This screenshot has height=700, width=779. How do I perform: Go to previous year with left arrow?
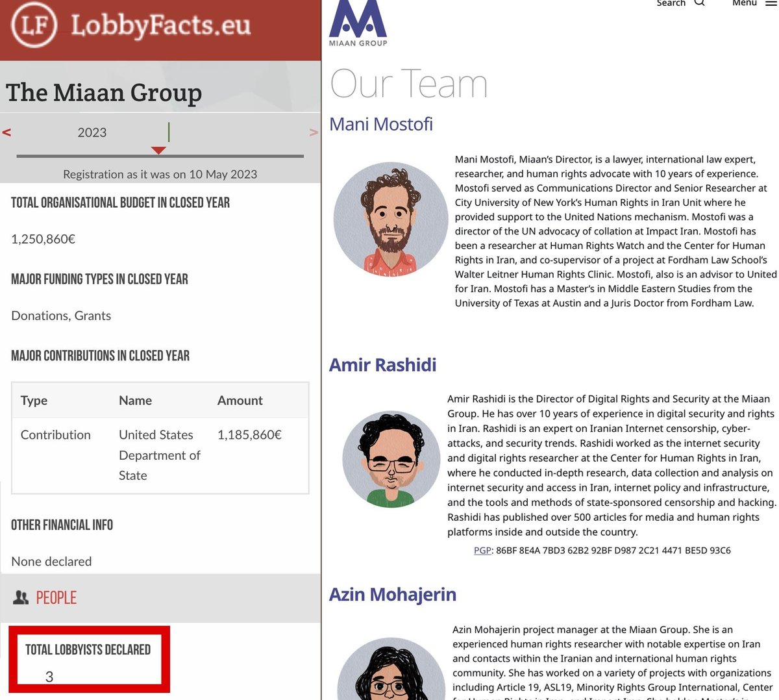pos(6,132)
